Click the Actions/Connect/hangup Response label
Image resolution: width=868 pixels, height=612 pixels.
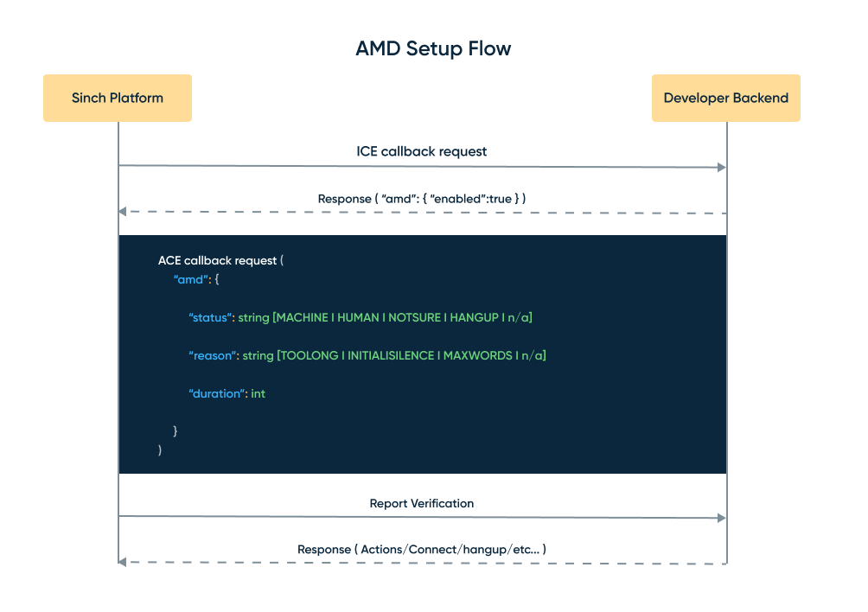(422, 549)
